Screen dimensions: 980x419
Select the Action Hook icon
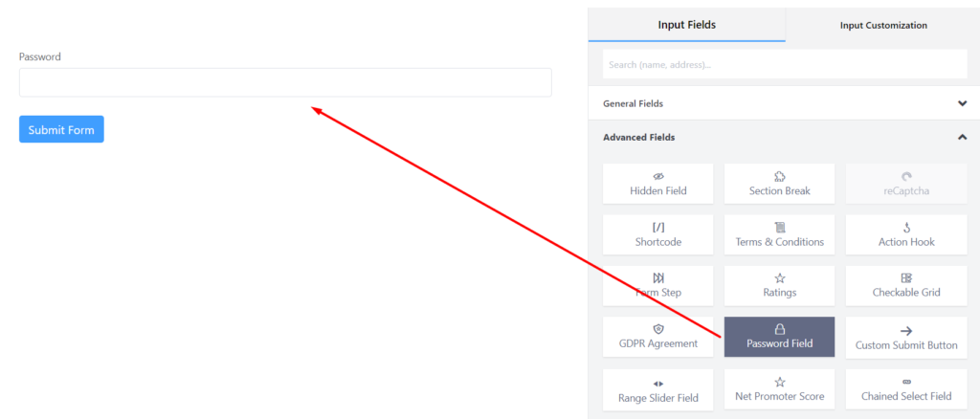pyautogui.click(x=906, y=228)
